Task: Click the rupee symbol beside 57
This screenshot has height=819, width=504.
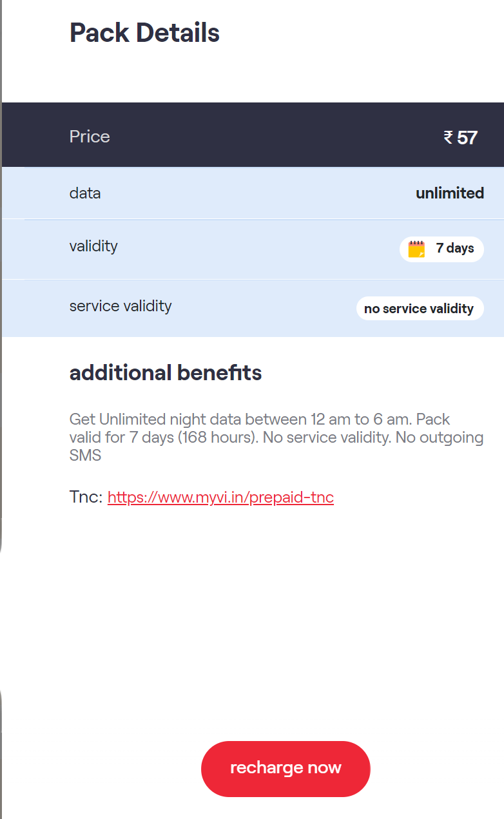Action: coord(449,137)
